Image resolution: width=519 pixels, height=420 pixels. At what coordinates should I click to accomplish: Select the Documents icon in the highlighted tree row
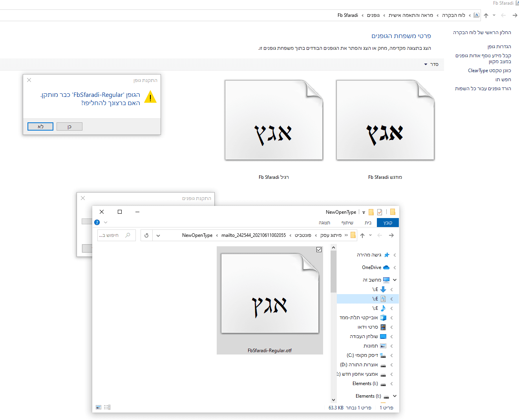[383, 299]
